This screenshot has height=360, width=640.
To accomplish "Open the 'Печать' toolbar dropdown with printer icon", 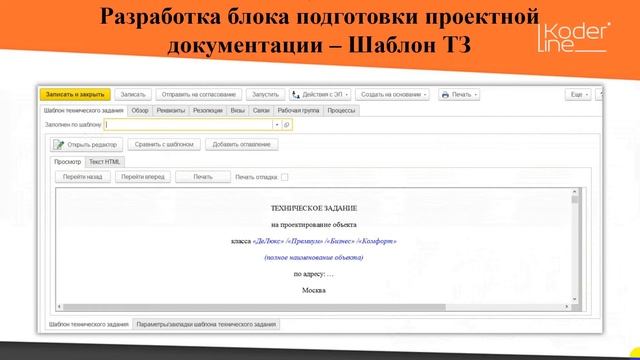I will (459, 94).
